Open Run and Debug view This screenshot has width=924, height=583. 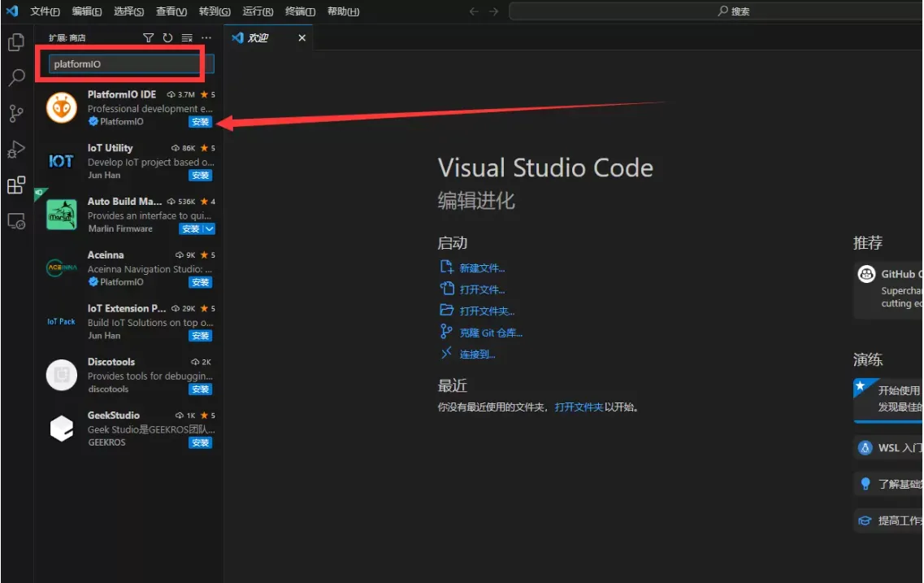(16, 149)
